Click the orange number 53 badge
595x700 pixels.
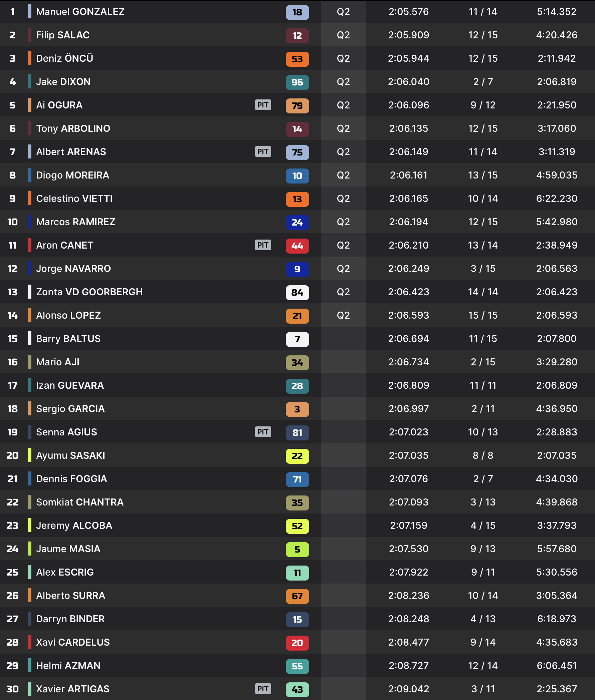[297, 59]
